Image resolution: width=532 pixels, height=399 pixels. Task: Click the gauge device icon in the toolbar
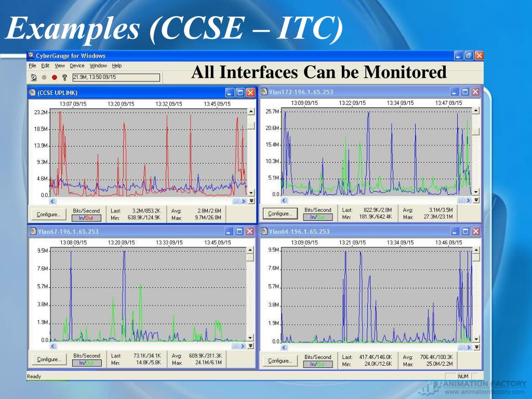34,77
